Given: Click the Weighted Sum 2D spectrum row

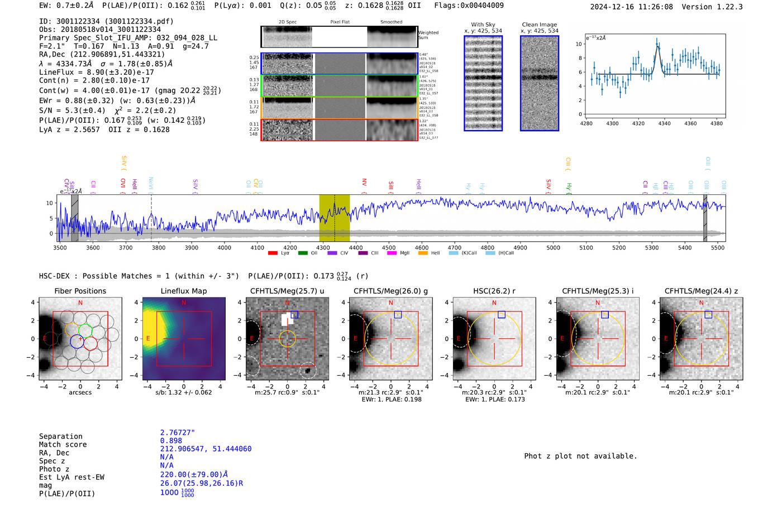Looking at the screenshot, I should pos(340,37).
